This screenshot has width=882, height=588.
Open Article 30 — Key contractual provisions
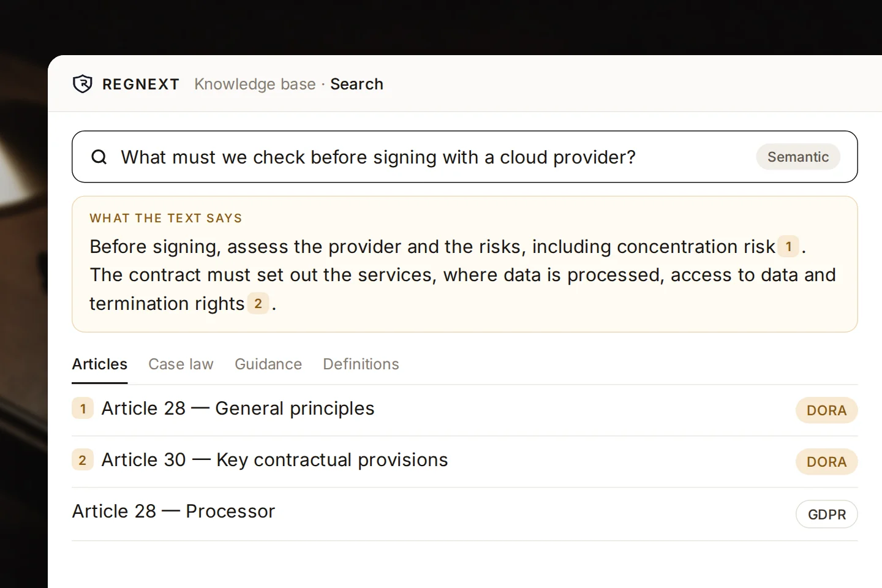[x=465, y=461]
